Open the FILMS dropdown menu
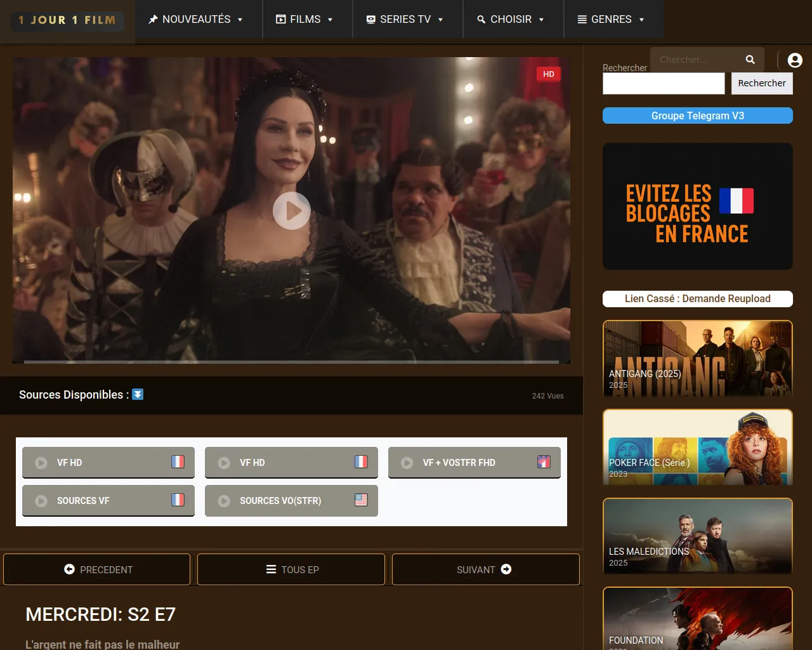 point(304,20)
